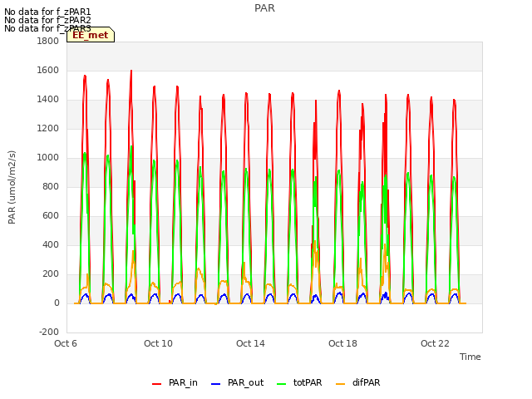
Task: Toggle the PAR_in legend entry
Action: pyautogui.click(x=175, y=382)
